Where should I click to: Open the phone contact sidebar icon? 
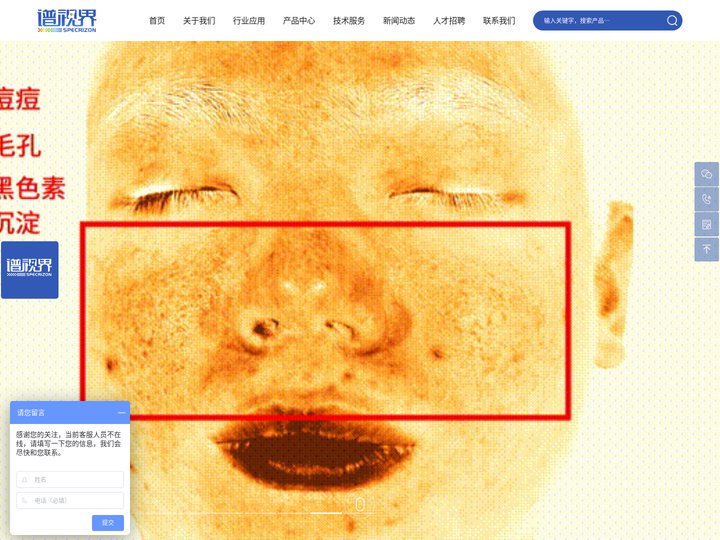706,199
